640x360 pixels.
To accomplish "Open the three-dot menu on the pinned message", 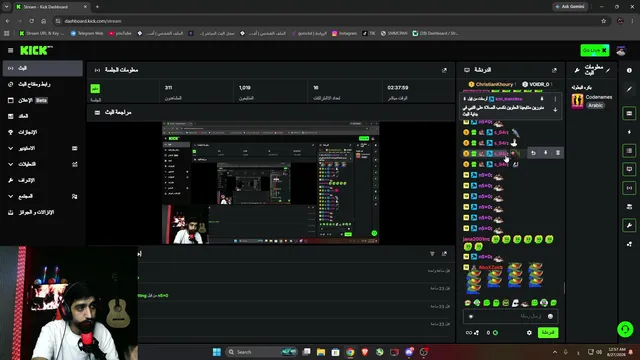I will pos(555,99).
